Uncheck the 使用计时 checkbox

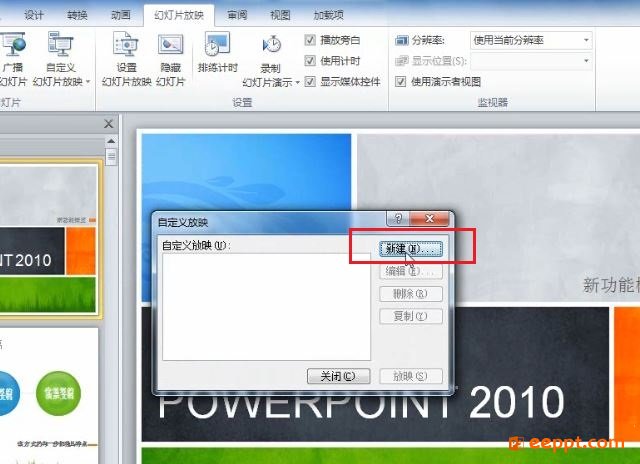tap(310, 60)
